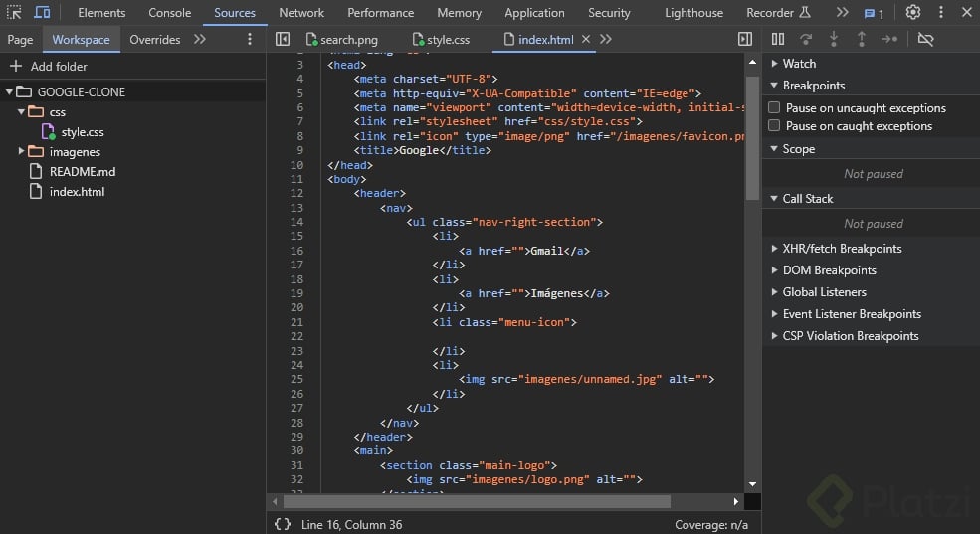Click the editor horizontal scrollbar
The image size is (980, 534).
(x=478, y=502)
